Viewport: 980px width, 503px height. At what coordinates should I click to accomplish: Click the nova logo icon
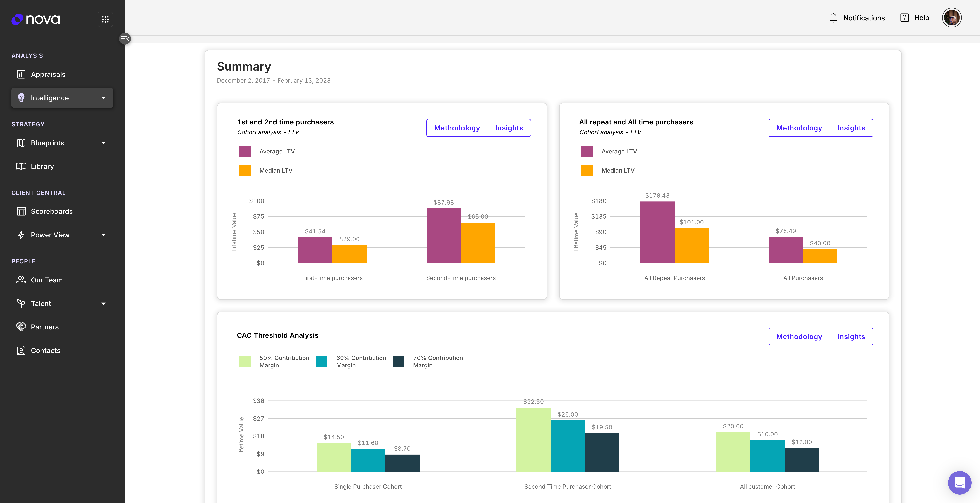[x=17, y=19]
